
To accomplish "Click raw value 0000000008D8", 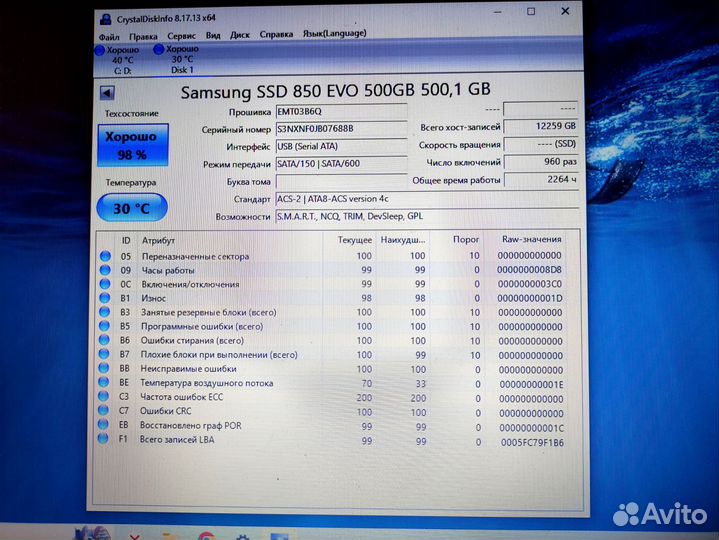I will [529, 270].
